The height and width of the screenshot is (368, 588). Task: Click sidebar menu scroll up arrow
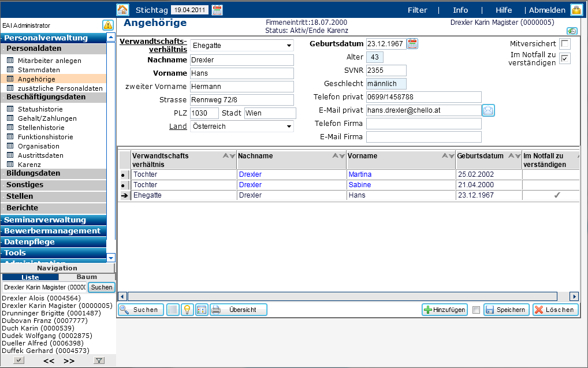point(111,37)
